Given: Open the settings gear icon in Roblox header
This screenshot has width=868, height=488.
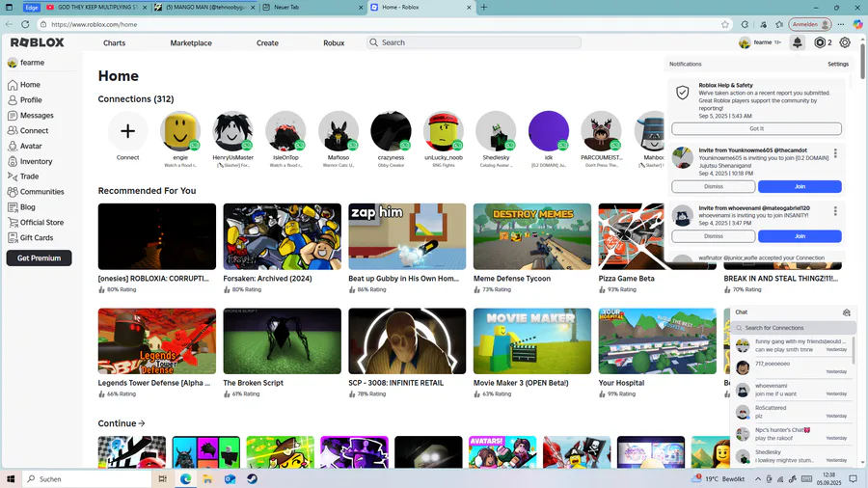Looking at the screenshot, I should click(845, 42).
